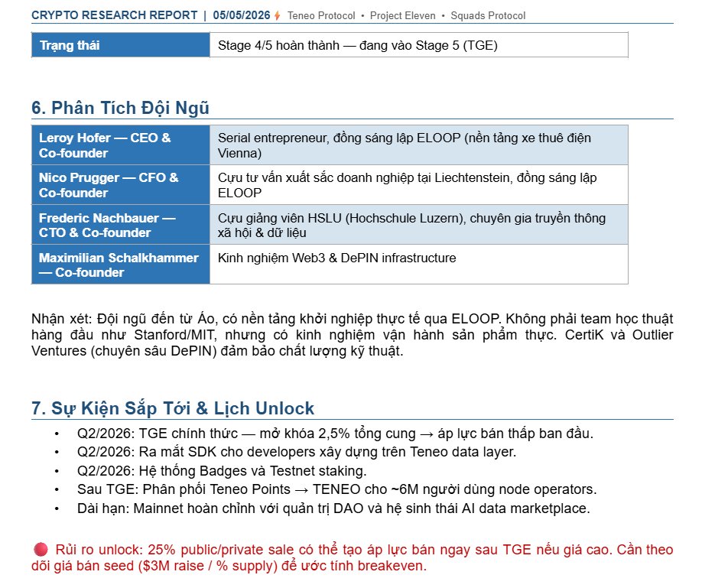Click bullet 'Q2/2026: Ra mắt SDK'
Viewport: 702px width, 588px height.
point(297,452)
